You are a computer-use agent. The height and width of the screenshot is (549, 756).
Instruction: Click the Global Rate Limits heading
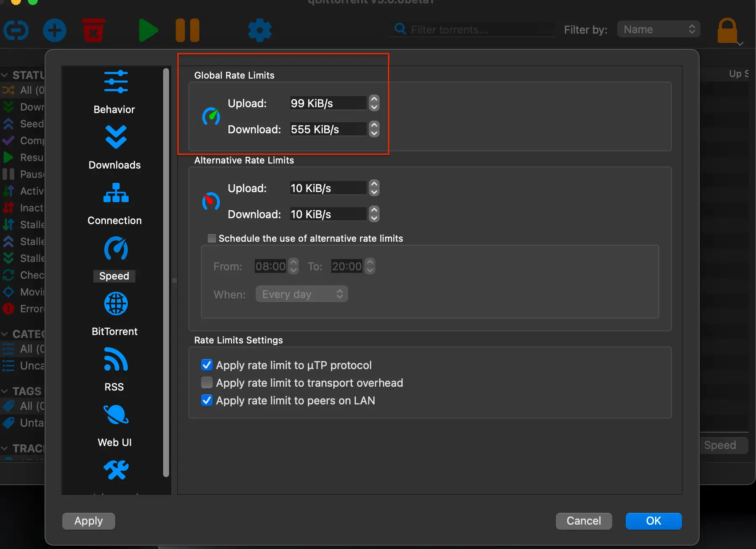point(234,75)
